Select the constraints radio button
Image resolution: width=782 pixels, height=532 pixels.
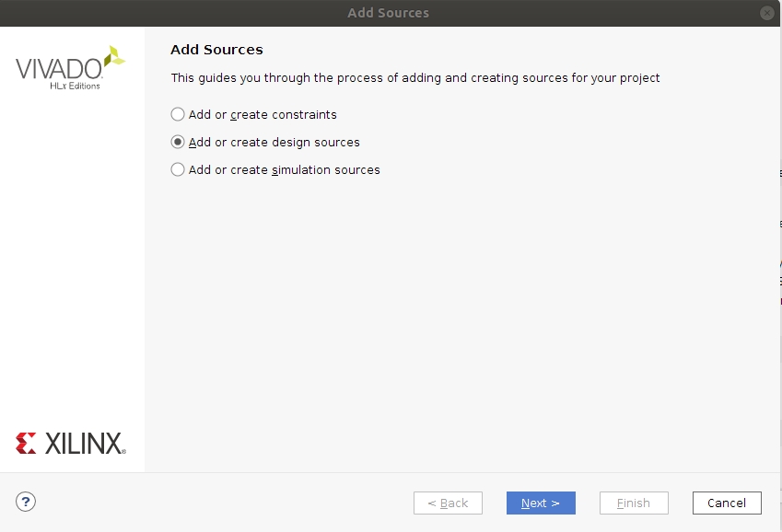(x=178, y=115)
